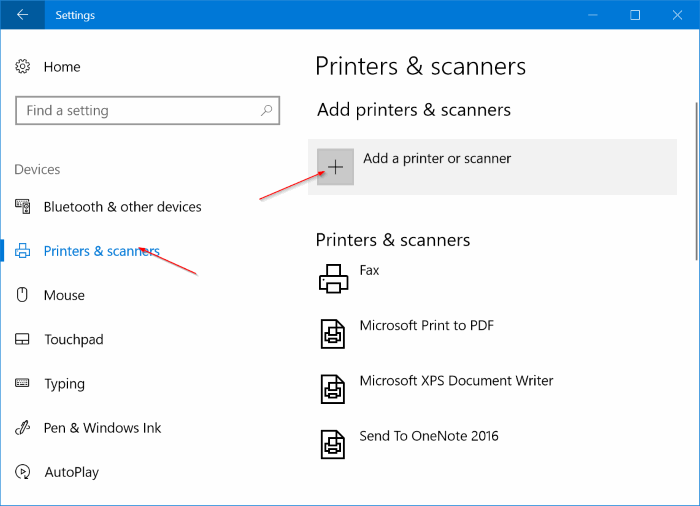Click the Microsoft Print to PDF icon
Viewport: 700px width, 506px height.
tap(333, 334)
